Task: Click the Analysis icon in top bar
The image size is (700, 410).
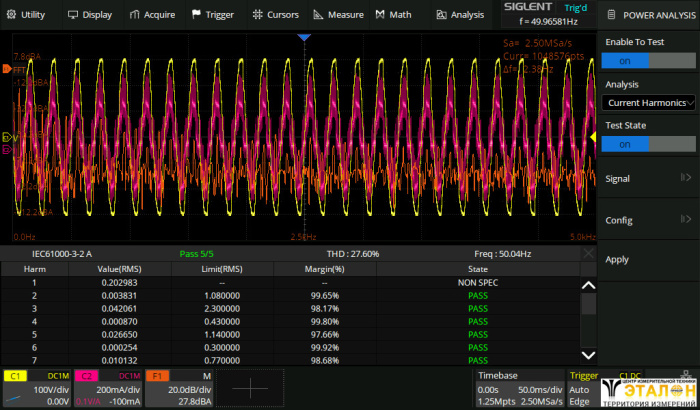Action: pyautogui.click(x=441, y=15)
